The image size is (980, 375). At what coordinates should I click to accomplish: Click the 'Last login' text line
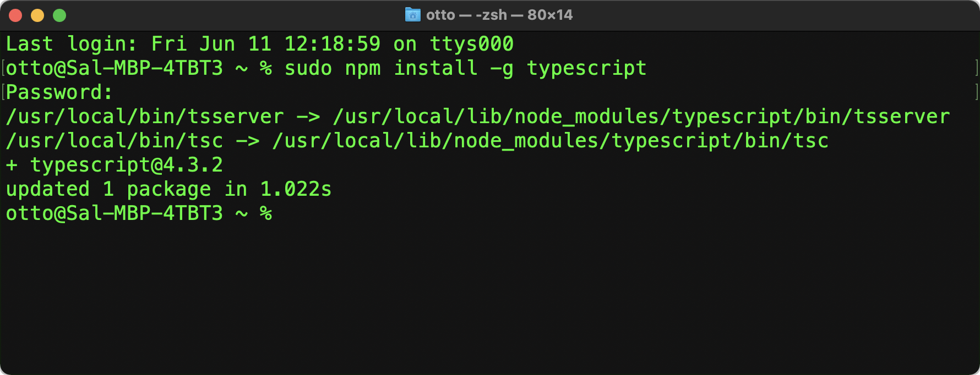(259, 44)
